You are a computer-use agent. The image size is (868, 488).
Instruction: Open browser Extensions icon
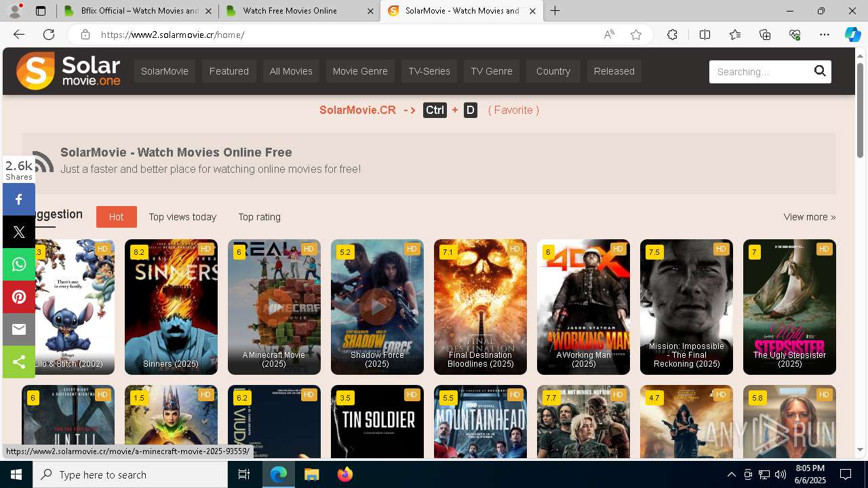coord(672,35)
